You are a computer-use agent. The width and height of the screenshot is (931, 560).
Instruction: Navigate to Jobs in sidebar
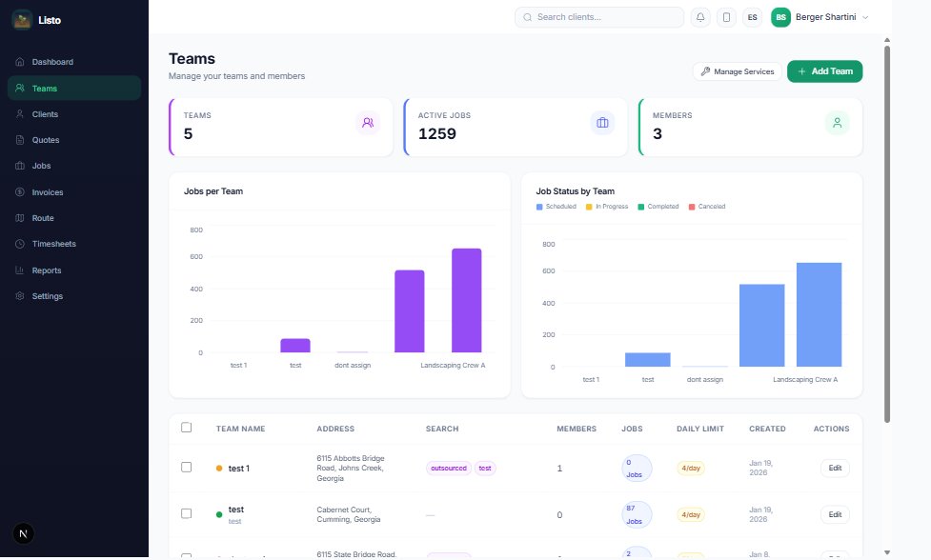(x=74, y=166)
